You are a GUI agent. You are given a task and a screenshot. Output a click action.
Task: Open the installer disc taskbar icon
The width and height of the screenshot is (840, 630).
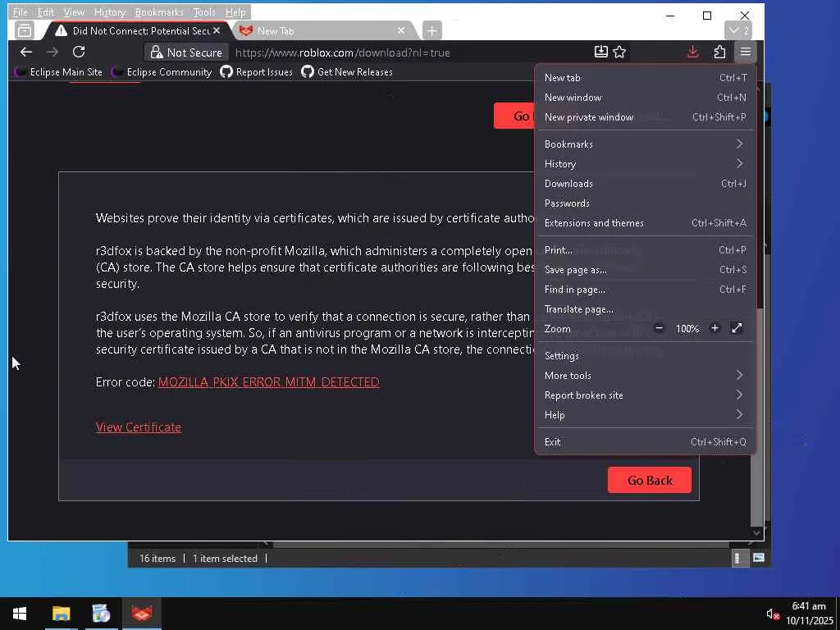pos(101,614)
